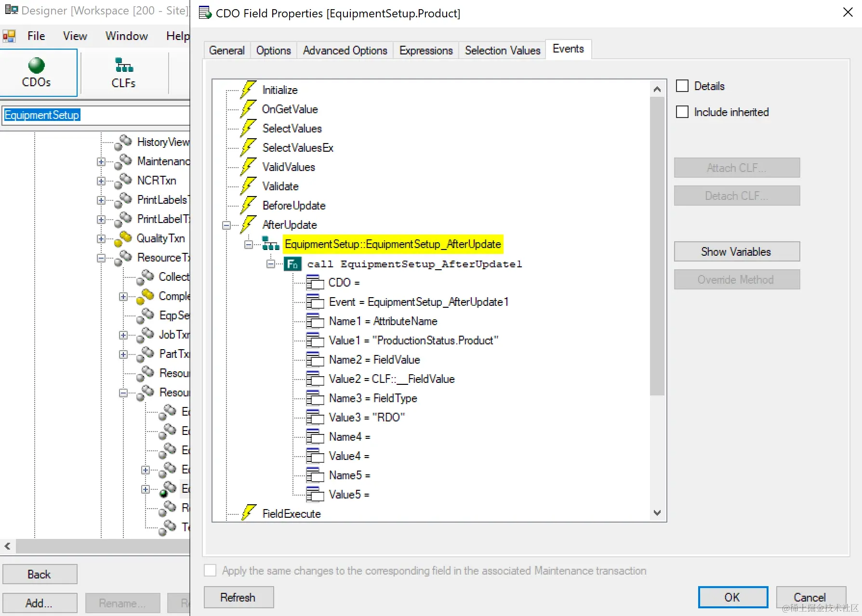Open the Window menu in Designer

[x=127, y=36]
